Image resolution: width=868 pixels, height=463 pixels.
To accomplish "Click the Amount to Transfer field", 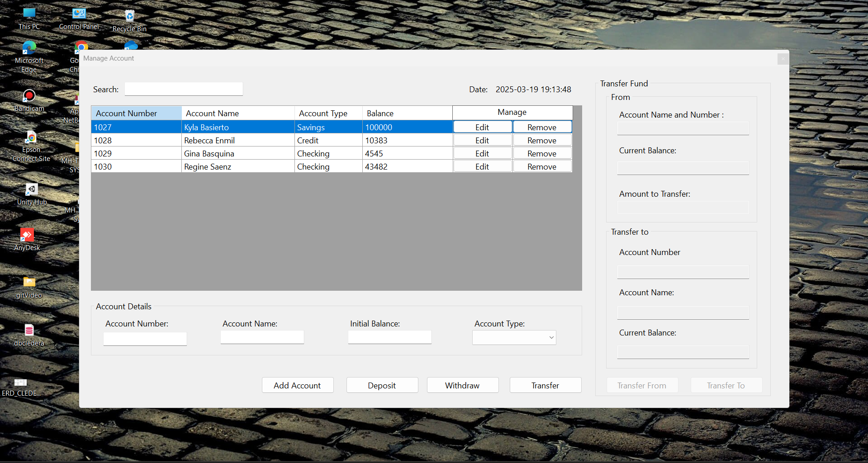I will 683,208.
